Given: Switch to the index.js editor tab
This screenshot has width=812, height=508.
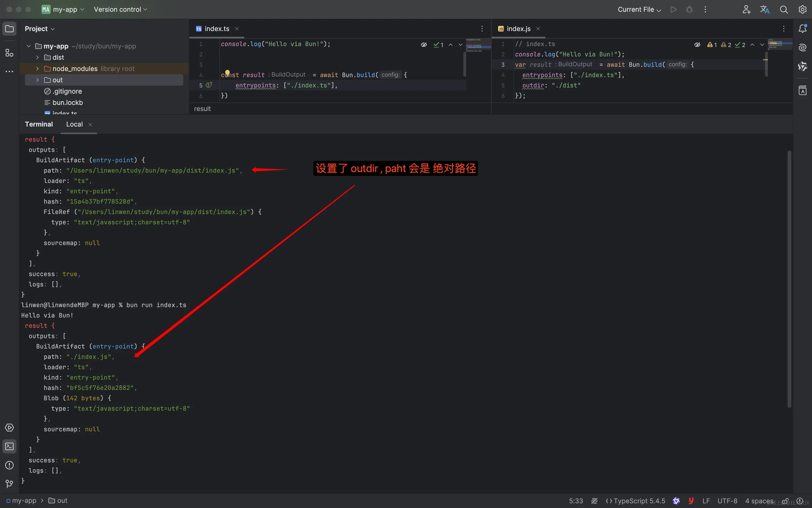Looking at the screenshot, I should click(x=514, y=29).
